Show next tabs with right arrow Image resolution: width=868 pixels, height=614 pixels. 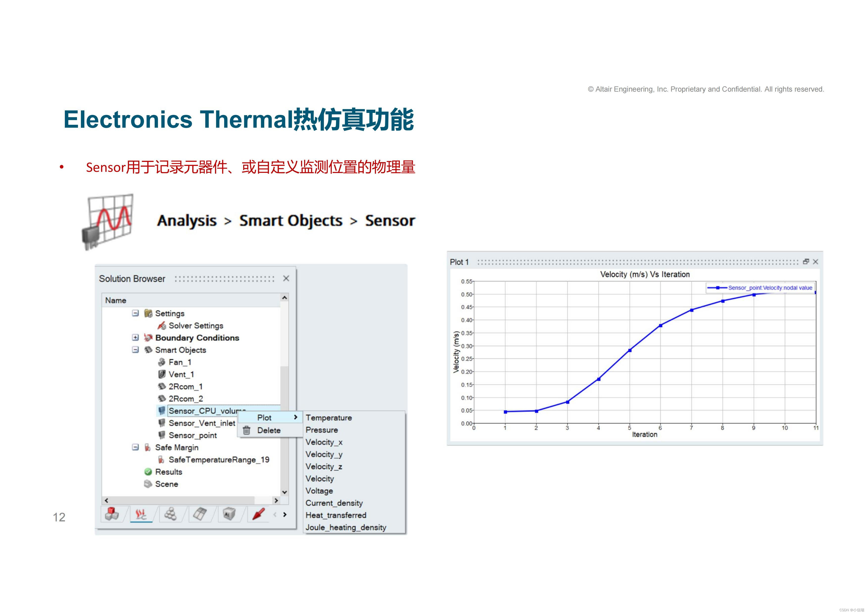tap(285, 514)
